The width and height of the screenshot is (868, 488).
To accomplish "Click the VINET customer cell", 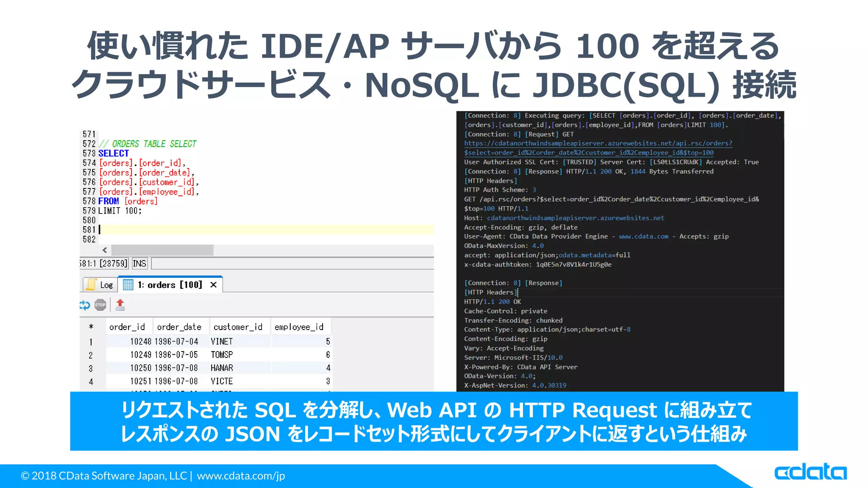I will click(222, 341).
